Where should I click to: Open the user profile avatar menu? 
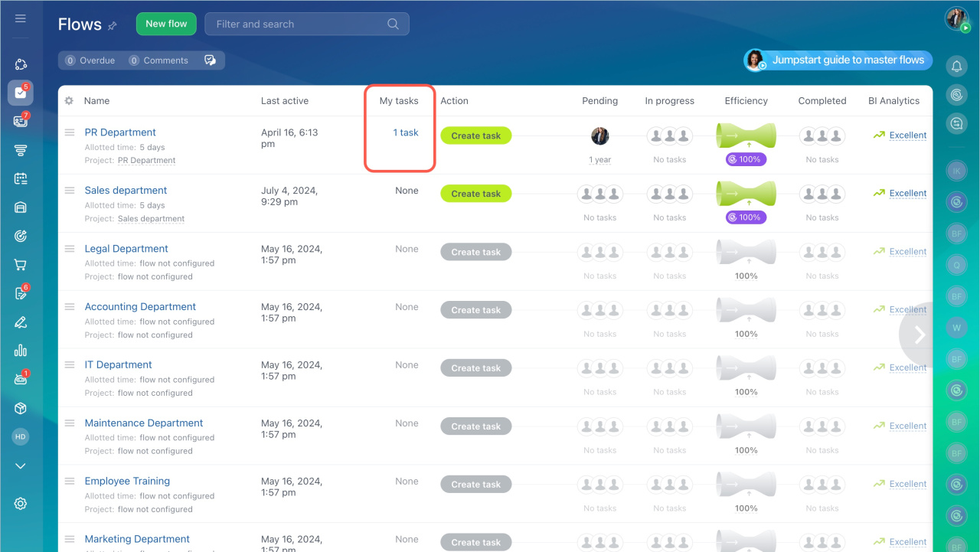tap(956, 19)
